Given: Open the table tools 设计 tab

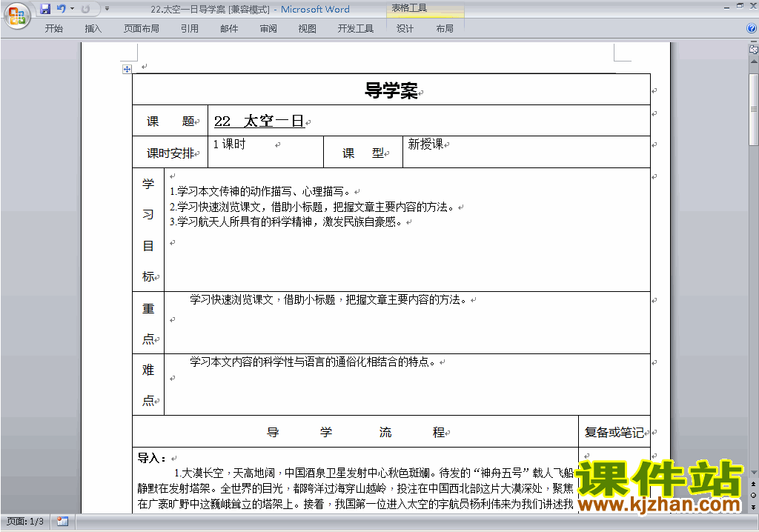Looking at the screenshot, I should point(405,29).
